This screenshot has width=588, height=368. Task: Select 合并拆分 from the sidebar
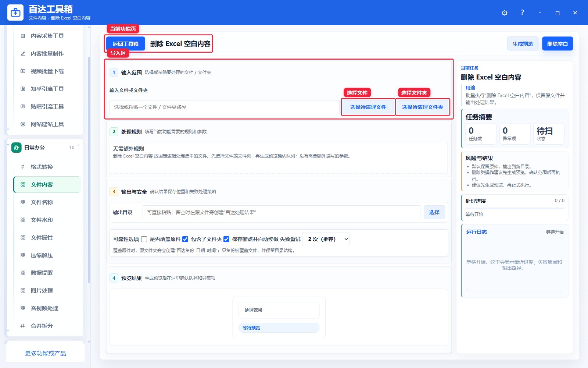[x=47, y=326]
